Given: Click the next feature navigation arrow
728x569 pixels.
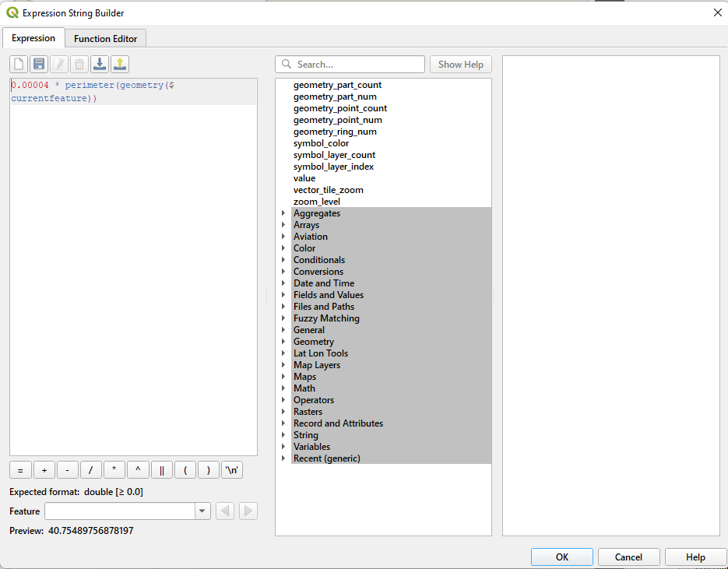Looking at the screenshot, I should pos(246,511).
